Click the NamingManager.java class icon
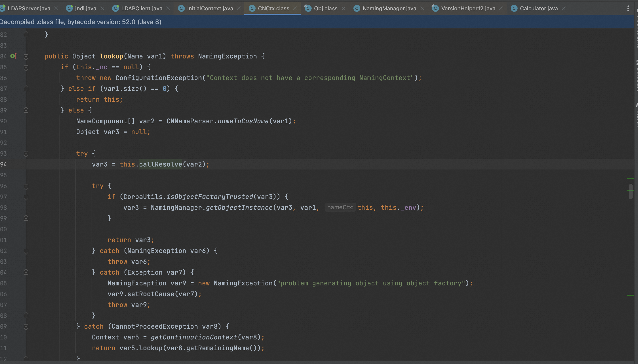638x364 pixels. (x=357, y=9)
